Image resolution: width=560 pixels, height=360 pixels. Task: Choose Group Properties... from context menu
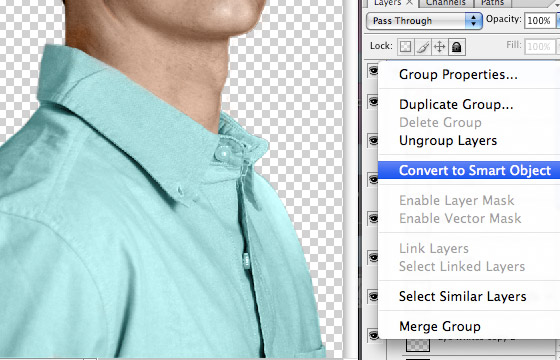pyautogui.click(x=469, y=75)
